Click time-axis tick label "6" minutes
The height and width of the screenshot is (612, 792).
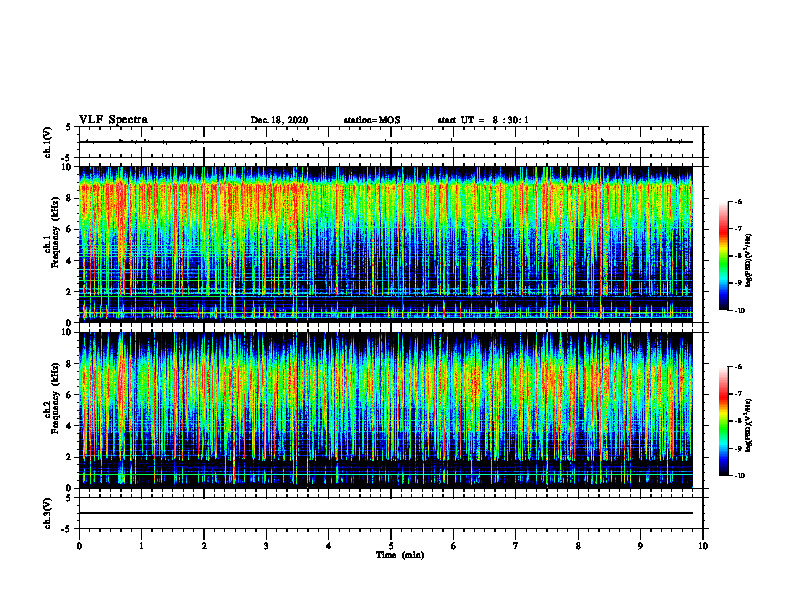[454, 546]
